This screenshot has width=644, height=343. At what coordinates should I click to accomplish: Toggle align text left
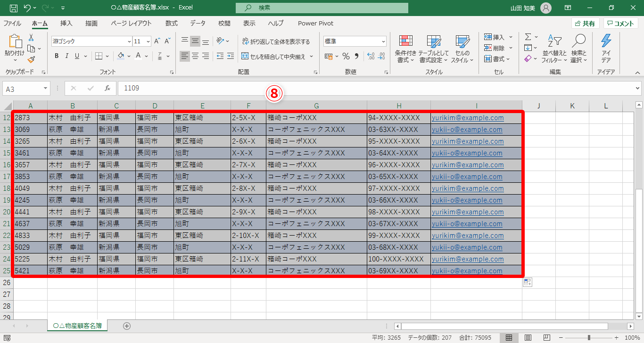point(185,56)
